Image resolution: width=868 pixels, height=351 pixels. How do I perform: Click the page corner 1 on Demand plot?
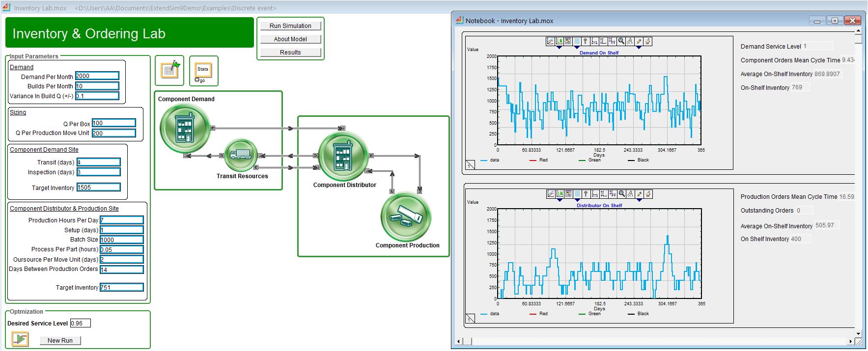(x=470, y=164)
